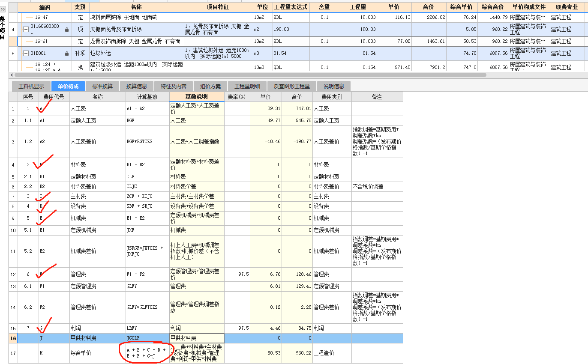Click 单价 value 971.45
Image resolution: width=588 pixels, height=364 pixels.
click(402, 67)
